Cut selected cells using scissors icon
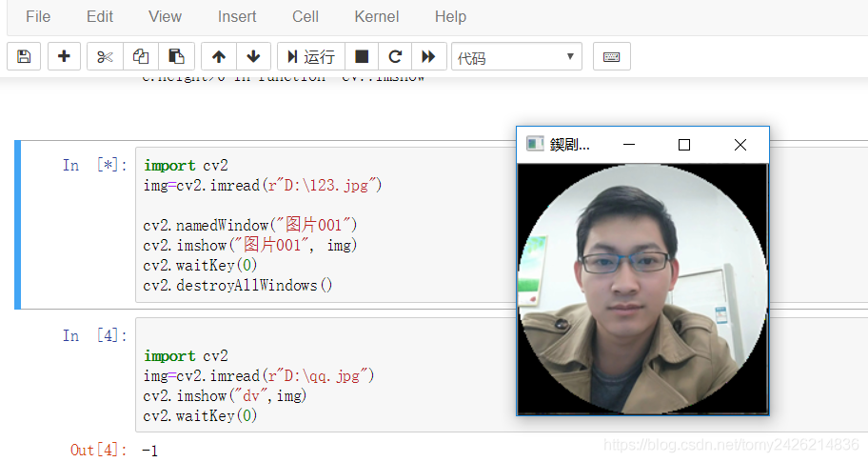 105,57
